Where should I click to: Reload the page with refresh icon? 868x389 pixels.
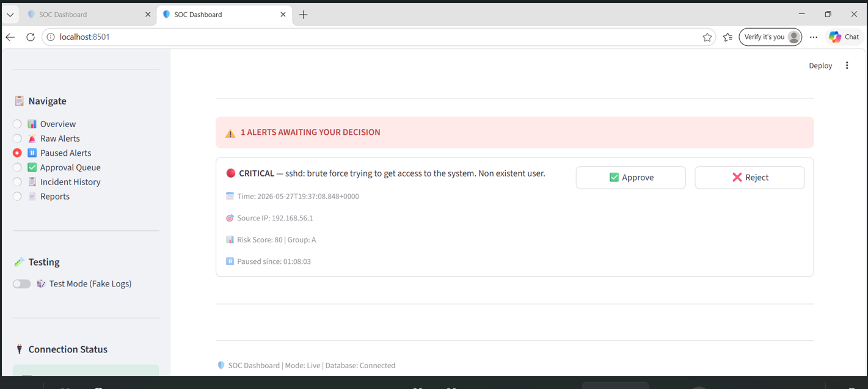click(x=31, y=37)
